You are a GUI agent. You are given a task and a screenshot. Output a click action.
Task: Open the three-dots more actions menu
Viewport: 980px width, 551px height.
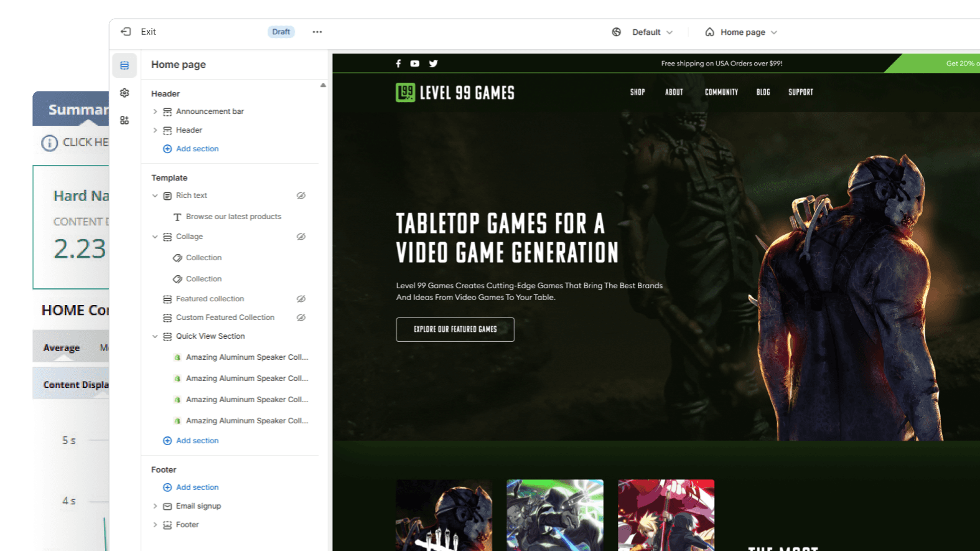pos(317,32)
